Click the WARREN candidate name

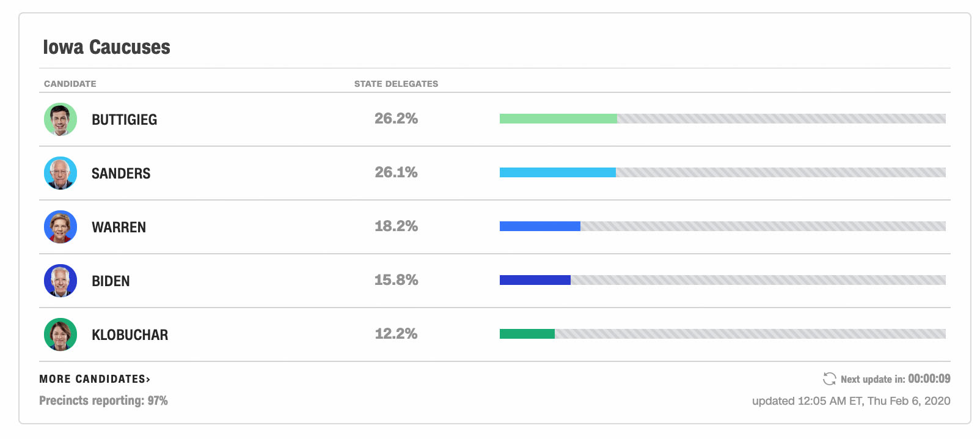tap(119, 227)
